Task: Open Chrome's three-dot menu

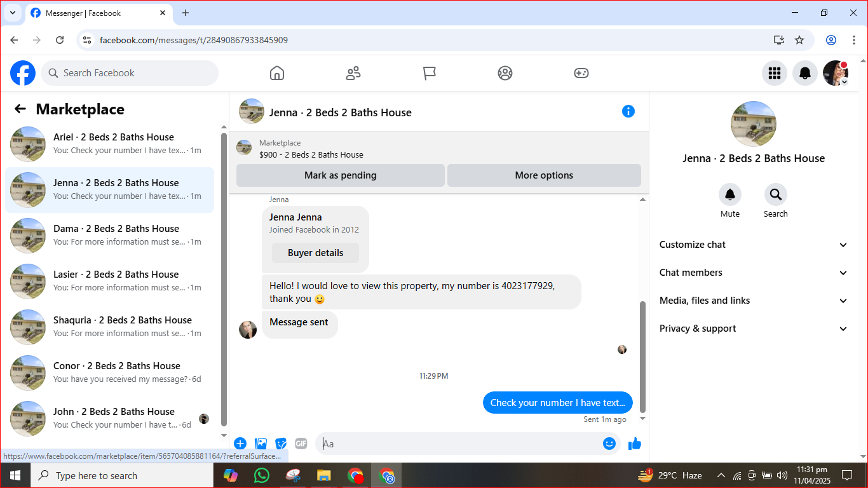Action: 854,40
